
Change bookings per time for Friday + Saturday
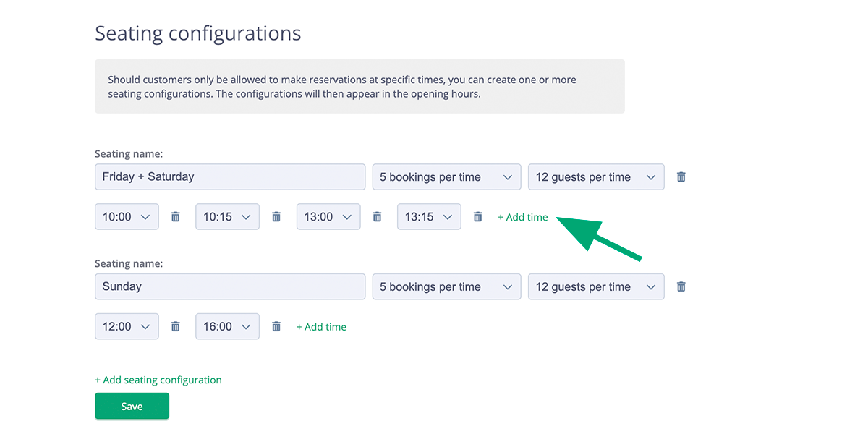click(446, 176)
